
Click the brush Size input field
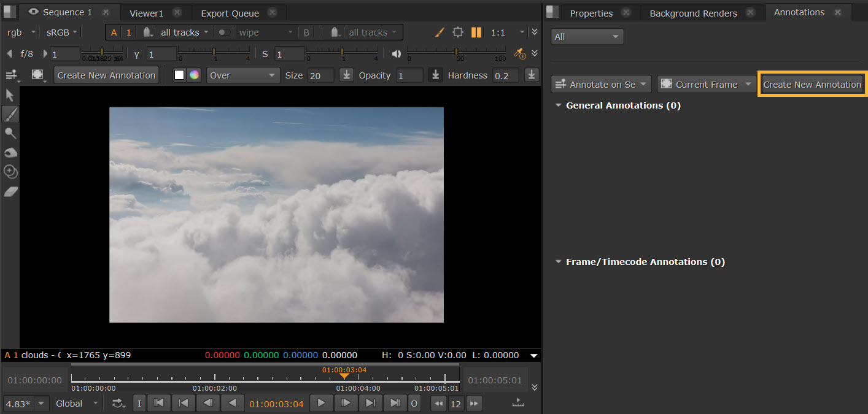point(320,75)
